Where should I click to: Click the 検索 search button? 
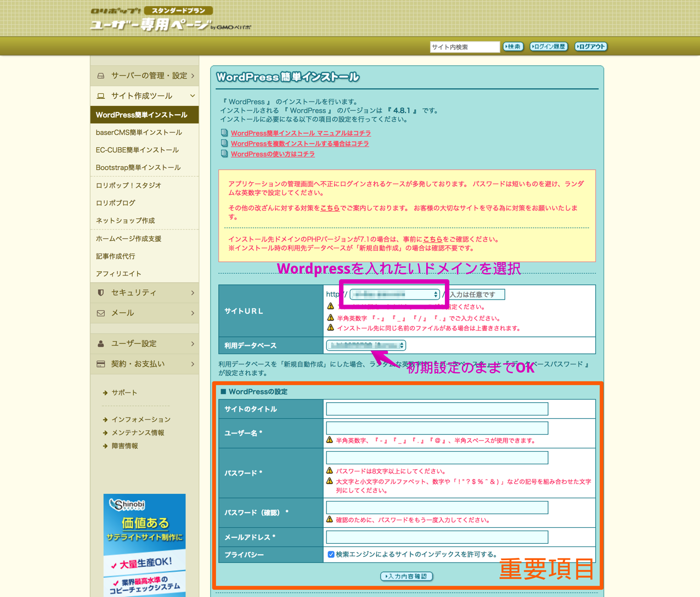[513, 47]
